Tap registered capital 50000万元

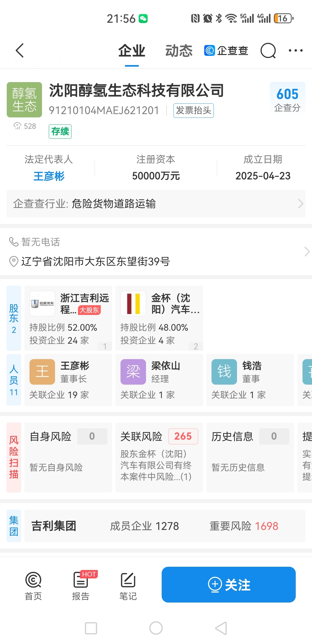(156, 176)
